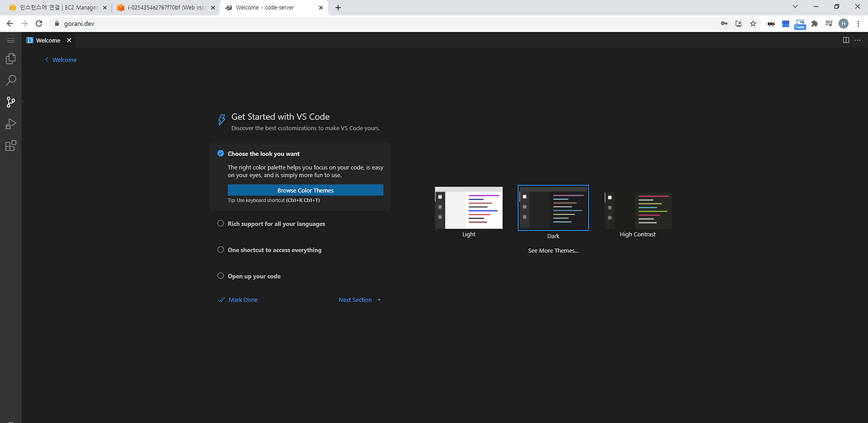Open the Search panel
The width and height of the screenshot is (868, 423).
point(10,80)
